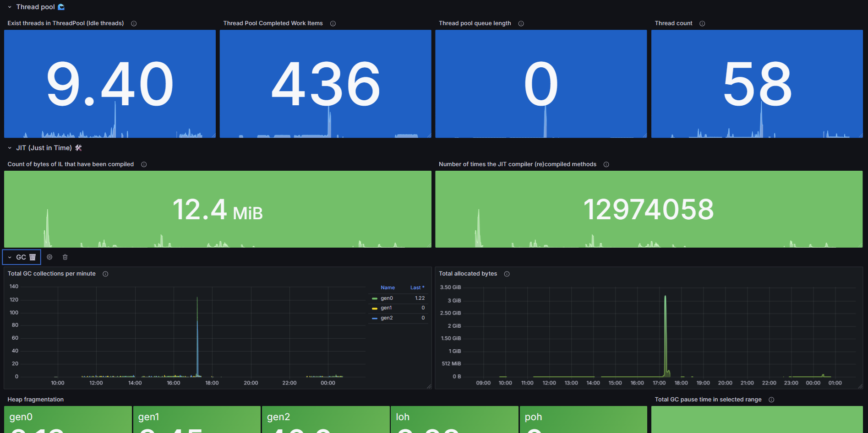Click poh heap fragmentation tile
Screen dimensions: 868x433
(x=584, y=419)
